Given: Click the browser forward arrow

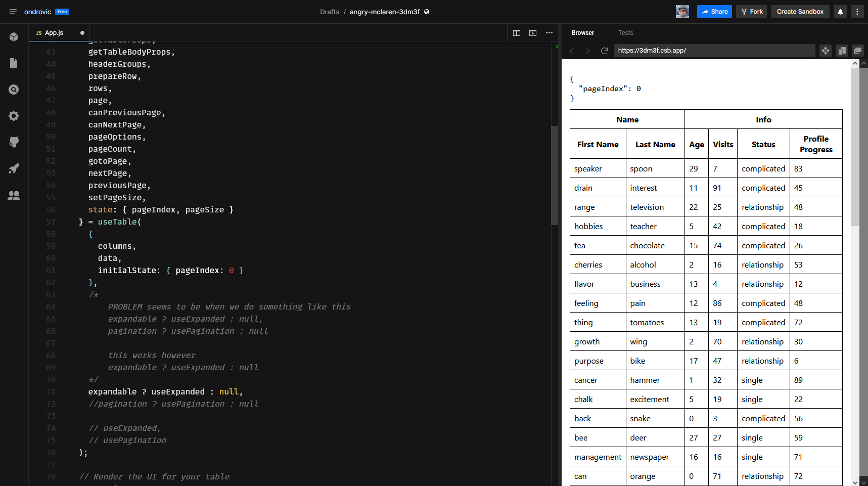Looking at the screenshot, I should (x=587, y=51).
